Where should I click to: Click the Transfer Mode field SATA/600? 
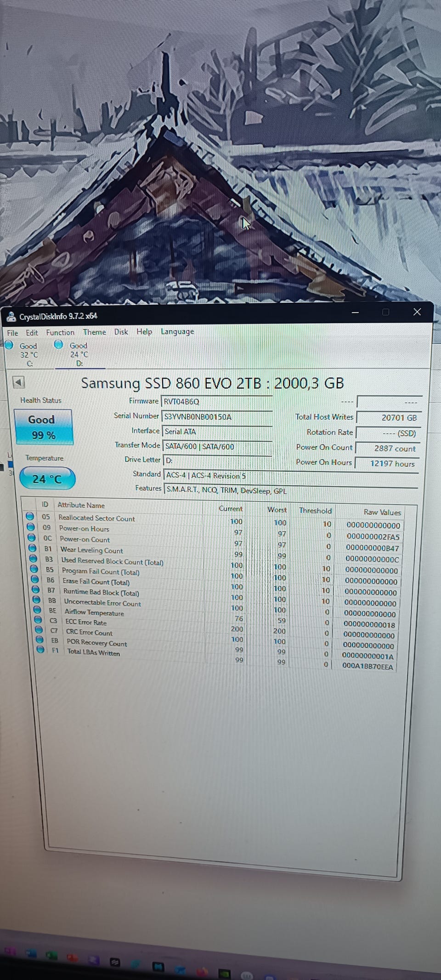pos(217,446)
